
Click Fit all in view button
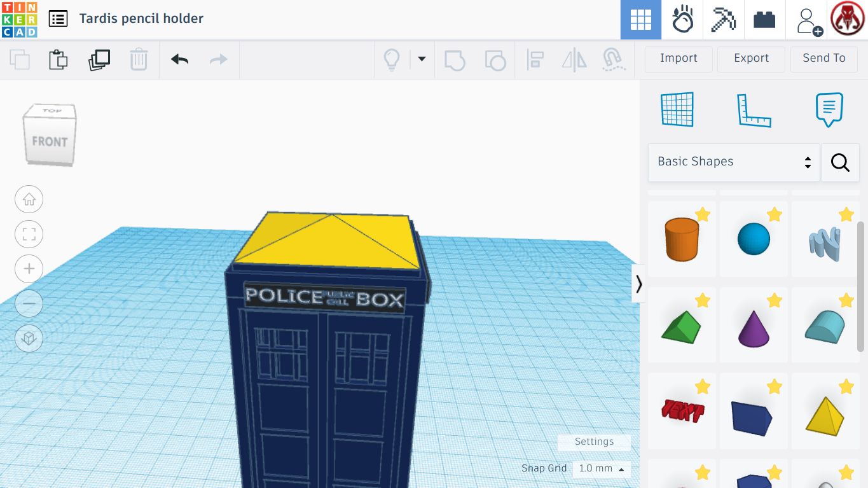29,234
